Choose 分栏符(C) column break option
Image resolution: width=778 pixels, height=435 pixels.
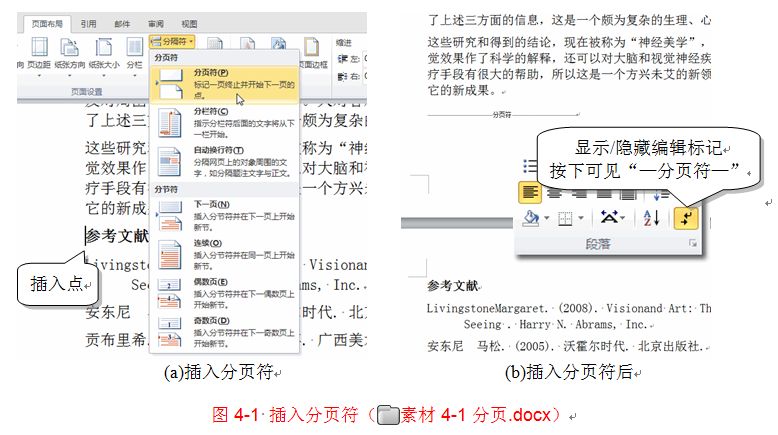[224, 123]
